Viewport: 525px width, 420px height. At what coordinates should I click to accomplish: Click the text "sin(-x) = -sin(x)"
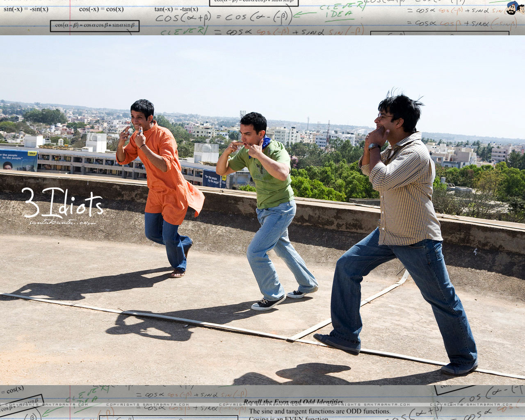pos(26,9)
